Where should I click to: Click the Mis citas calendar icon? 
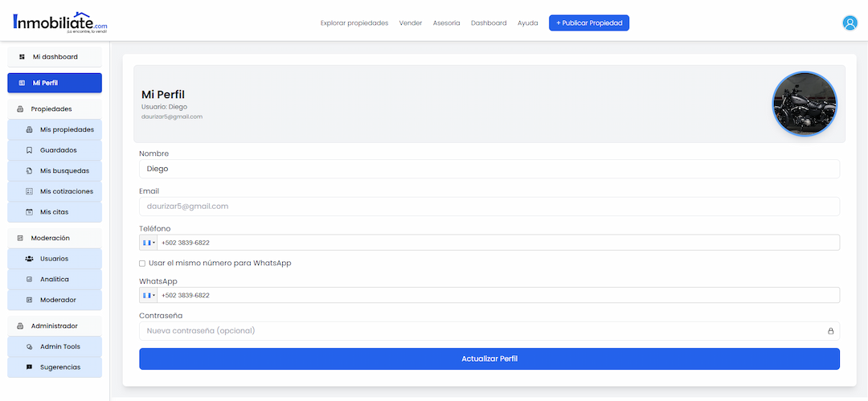[x=29, y=212]
